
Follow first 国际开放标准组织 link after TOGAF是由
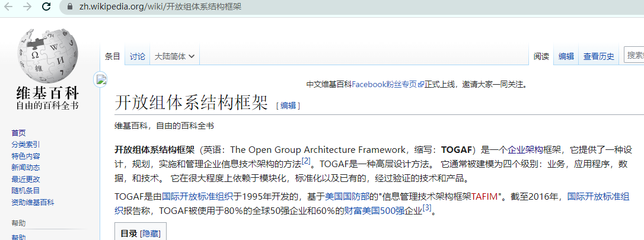(x=197, y=197)
